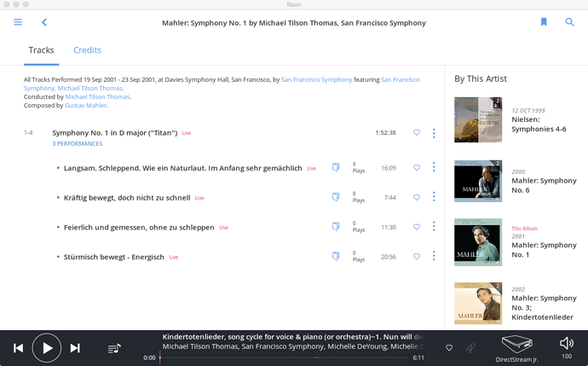Open Mahler: Symphony No. 6 album cover
The height and width of the screenshot is (366, 588).
(x=478, y=181)
